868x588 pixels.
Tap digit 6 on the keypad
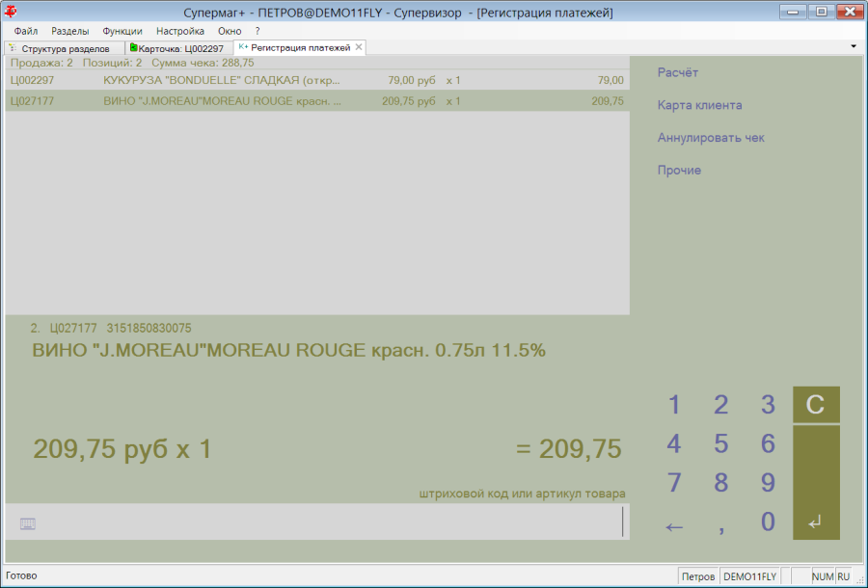pyautogui.click(x=768, y=443)
